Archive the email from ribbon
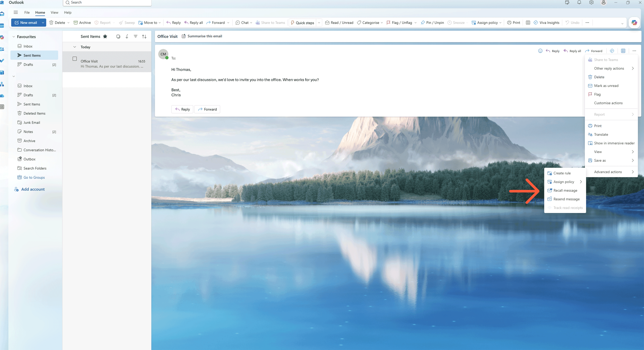644x350 pixels. click(82, 23)
